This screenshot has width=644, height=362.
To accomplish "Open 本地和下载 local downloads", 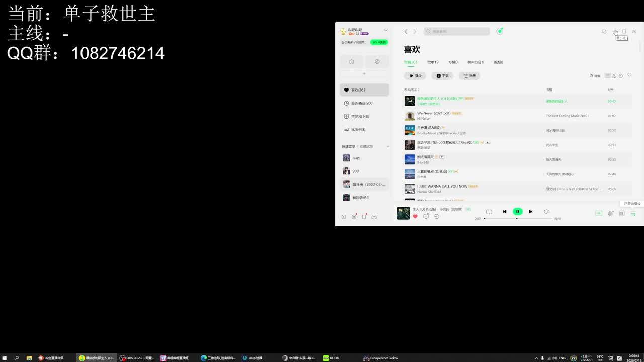I will pyautogui.click(x=364, y=116).
